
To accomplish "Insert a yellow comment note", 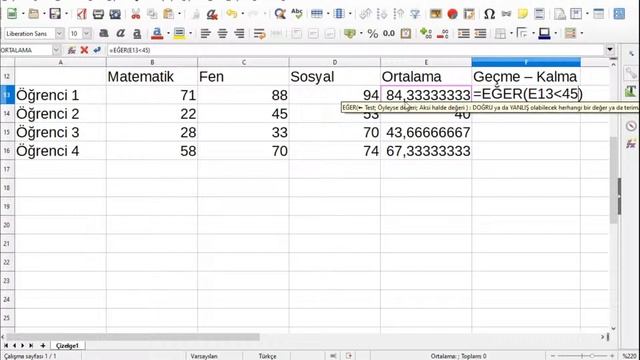I will pyautogui.click(x=522, y=14).
